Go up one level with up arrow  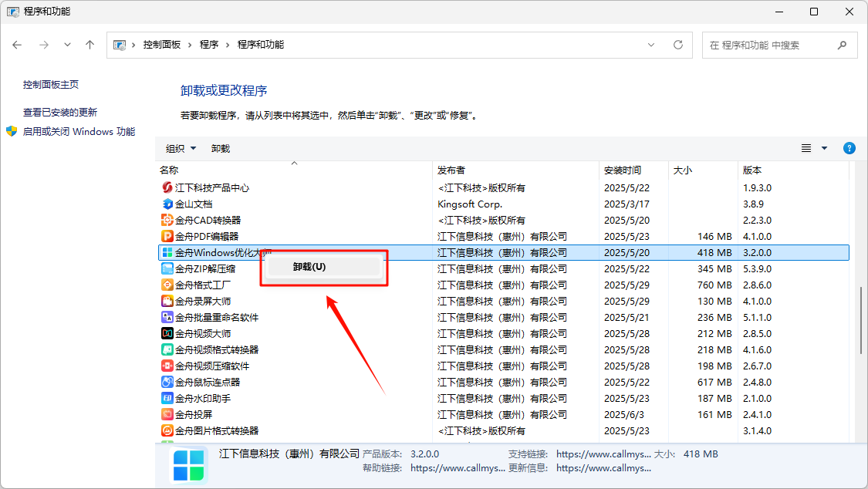pyautogui.click(x=90, y=45)
